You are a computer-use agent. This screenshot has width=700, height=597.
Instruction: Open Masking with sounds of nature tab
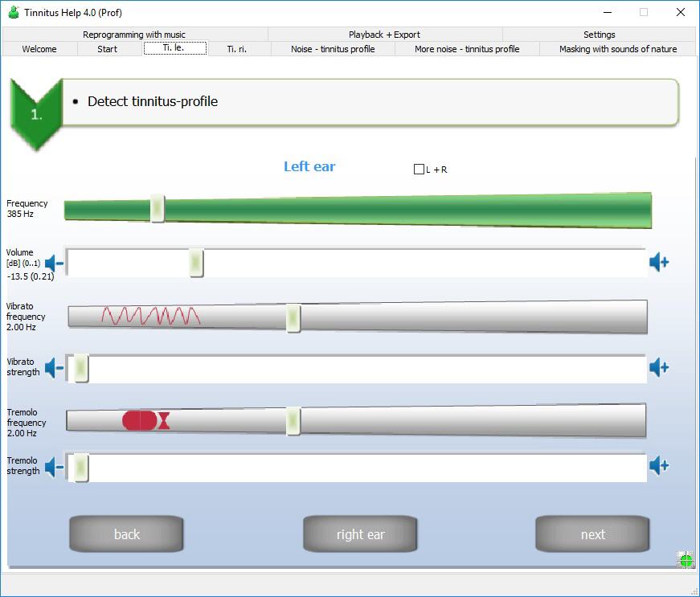point(618,49)
